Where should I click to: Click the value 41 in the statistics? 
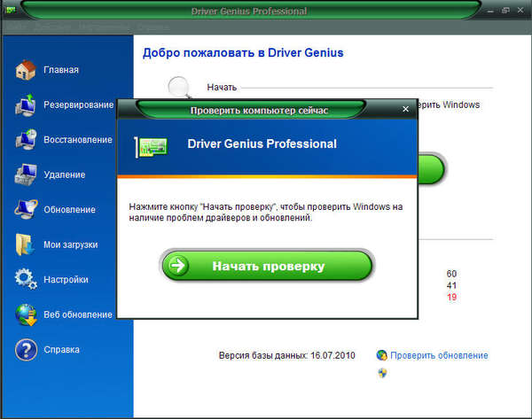coord(451,285)
